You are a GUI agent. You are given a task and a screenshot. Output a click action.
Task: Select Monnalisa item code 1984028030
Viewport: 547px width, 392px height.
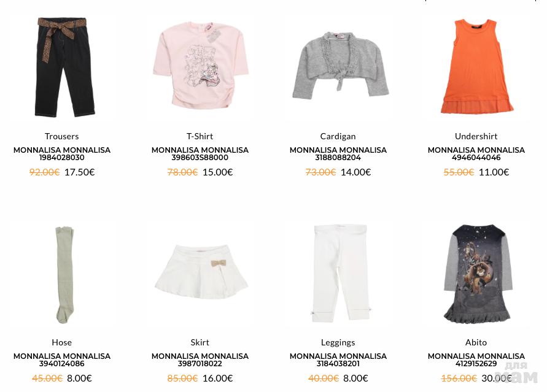point(62,158)
